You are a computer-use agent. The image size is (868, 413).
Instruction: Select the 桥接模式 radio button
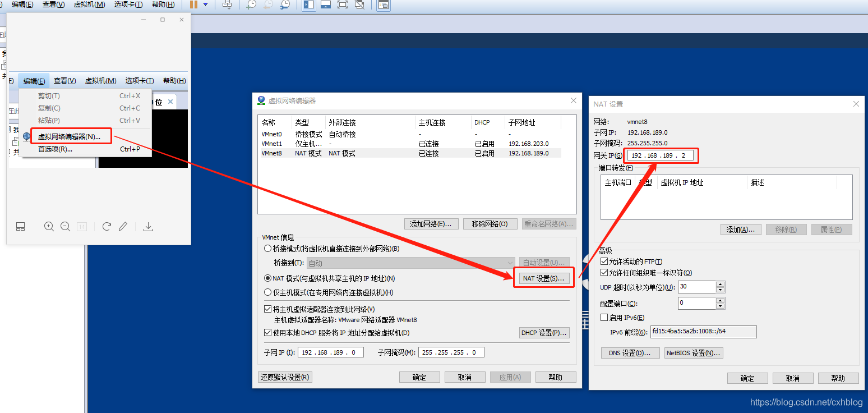[x=267, y=249]
